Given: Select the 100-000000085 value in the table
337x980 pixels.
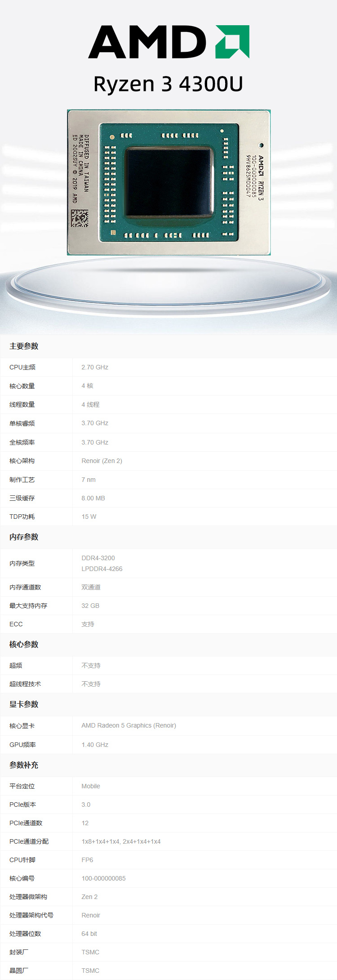Looking at the screenshot, I should point(103,878).
